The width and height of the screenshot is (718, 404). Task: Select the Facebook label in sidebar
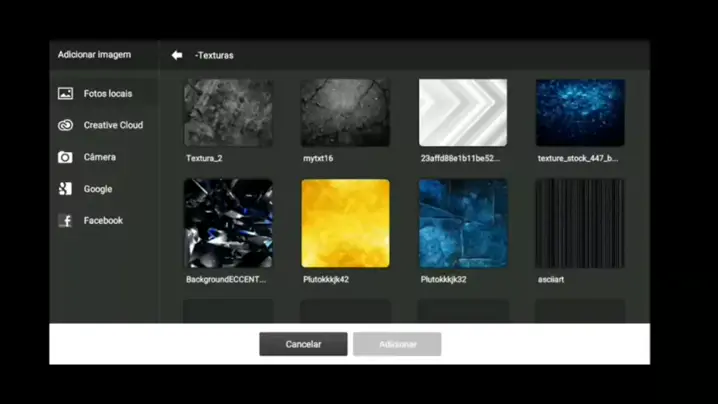click(103, 221)
